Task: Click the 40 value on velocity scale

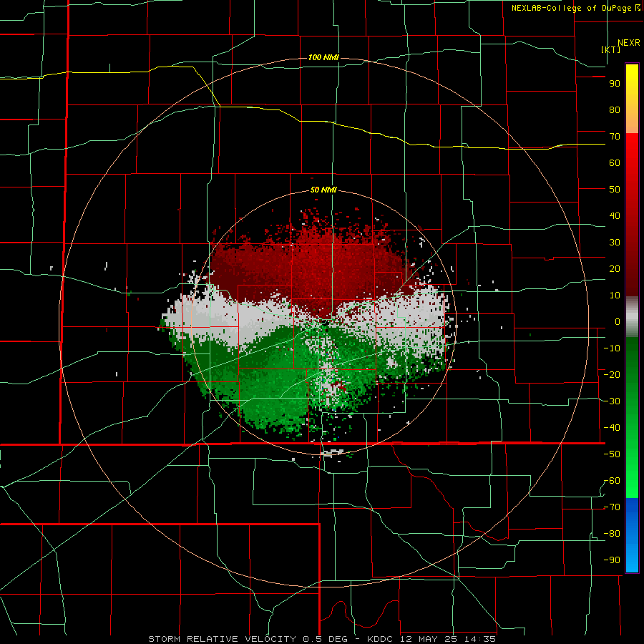Action: click(x=615, y=216)
